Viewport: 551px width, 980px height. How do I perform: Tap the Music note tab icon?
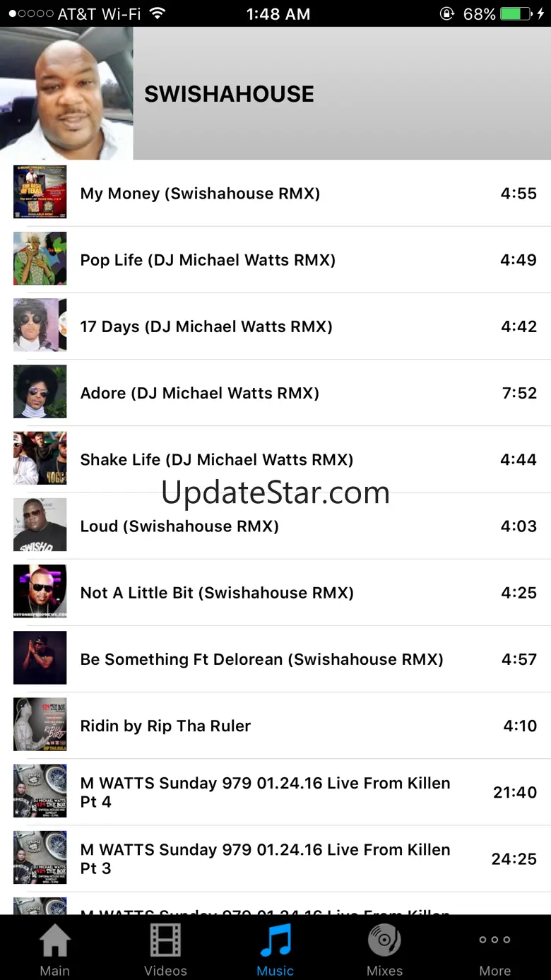(x=275, y=947)
